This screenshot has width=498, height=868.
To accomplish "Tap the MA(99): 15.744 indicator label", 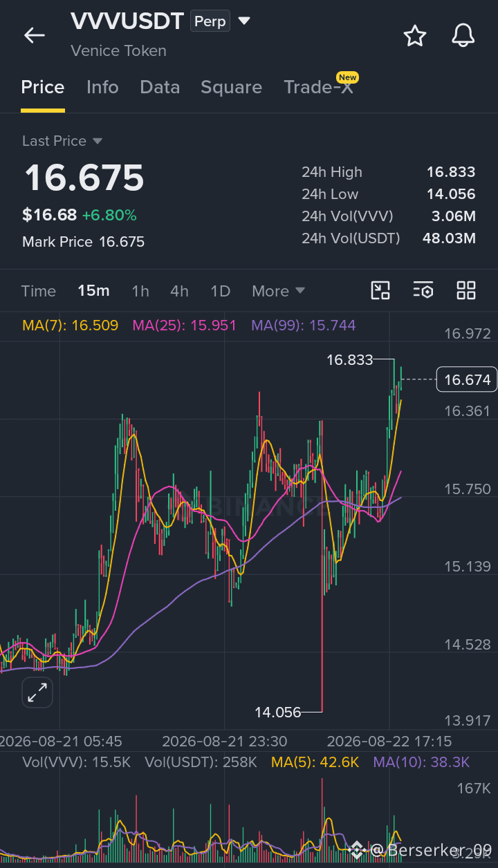I will (303, 325).
